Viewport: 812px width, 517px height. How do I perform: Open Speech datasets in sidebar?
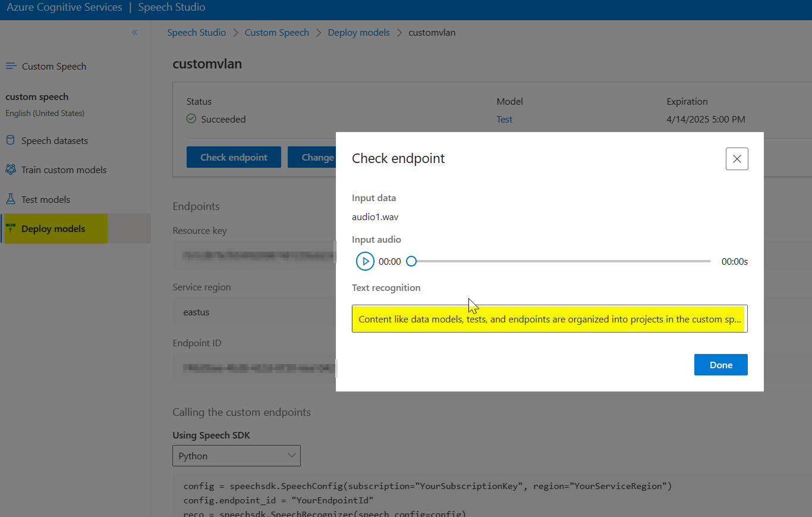pos(55,140)
